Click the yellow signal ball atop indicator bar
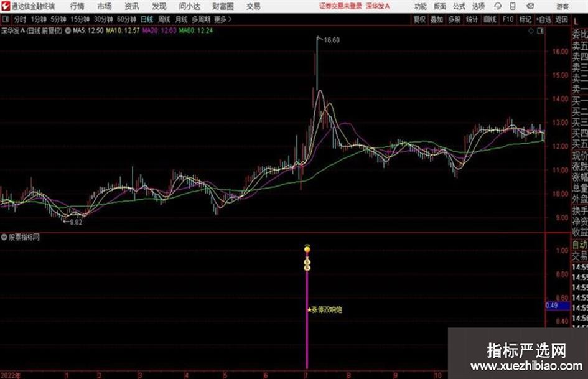588x379 pixels. (x=307, y=249)
